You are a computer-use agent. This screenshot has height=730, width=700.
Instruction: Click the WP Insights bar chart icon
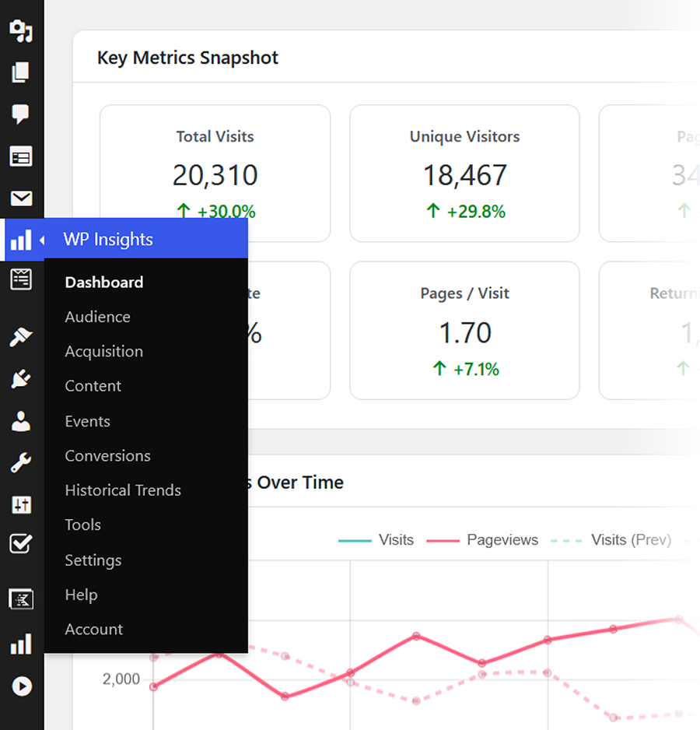tap(21, 240)
